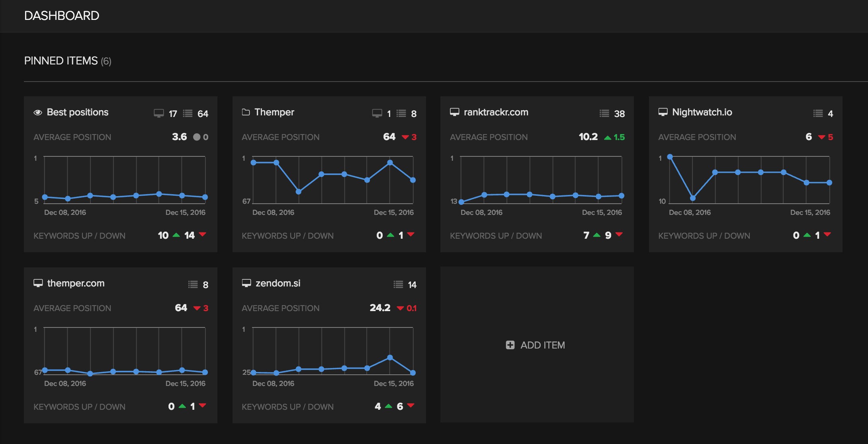Click the green keywords up arrow on ranktrackr.com

596,235
